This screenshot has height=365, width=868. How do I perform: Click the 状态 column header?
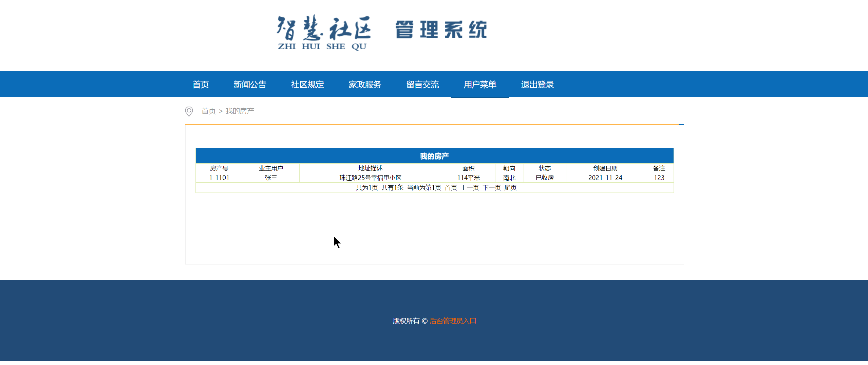point(545,168)
